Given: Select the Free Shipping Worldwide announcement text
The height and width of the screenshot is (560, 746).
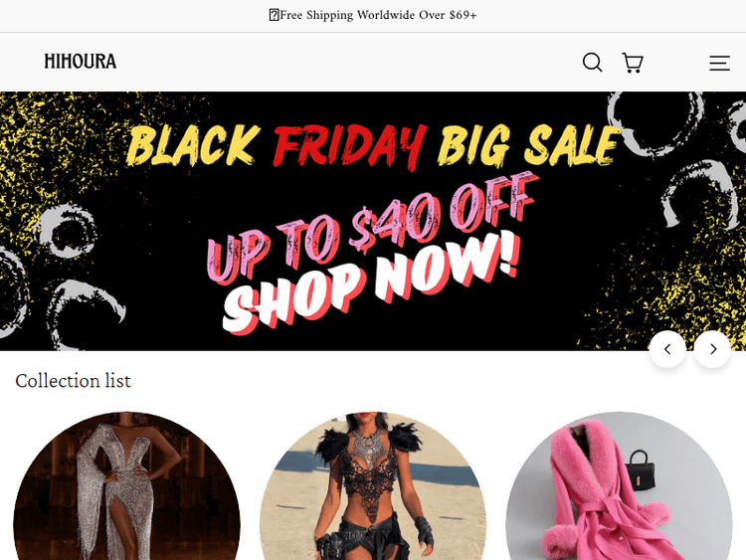Looking at the screenshot, I should [378, 15].
